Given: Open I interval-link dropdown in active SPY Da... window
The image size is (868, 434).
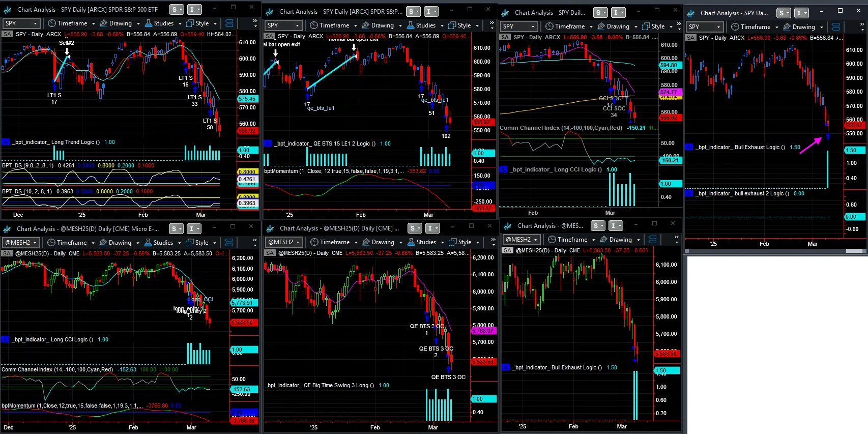Looking at the screenshot, I should tap(802, 13).
